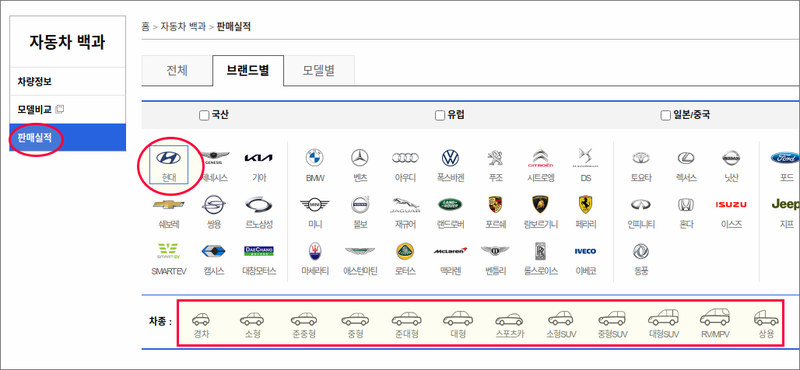The height and width of the screenshot is (370, 800).
Task: Filter by 중형 car type icon
Action: coord(355,320)
